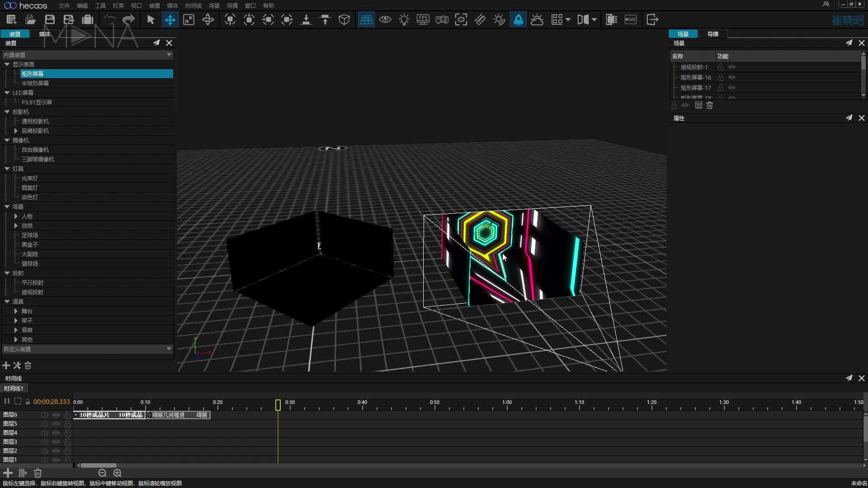Toggle lock of 图层5 timeline layer

pyautogui.click(x=67, y=424)
